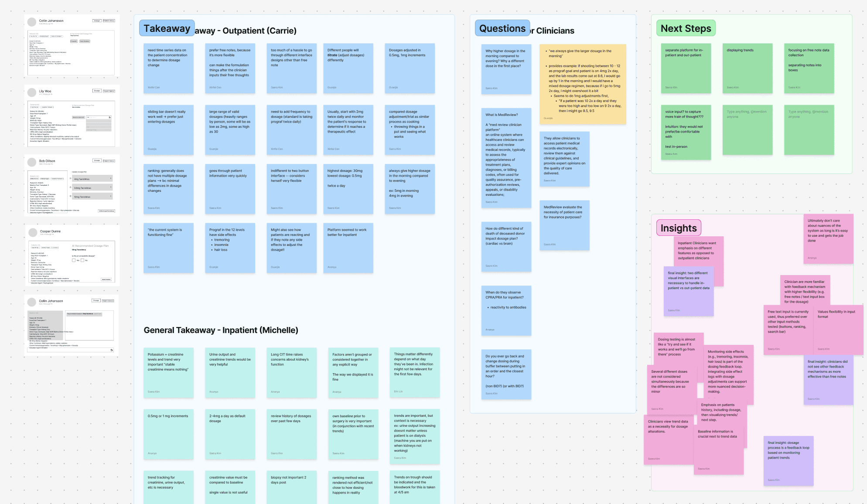
Task: Expand the 12mg Tacrolimus dropdown arrow
Action: pos(111,196)
